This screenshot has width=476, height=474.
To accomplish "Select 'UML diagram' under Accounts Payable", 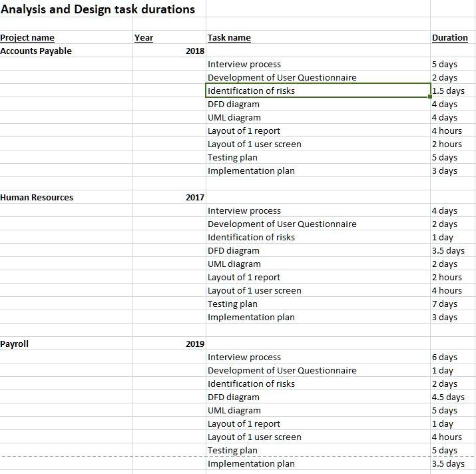I will tap(234, 118).
